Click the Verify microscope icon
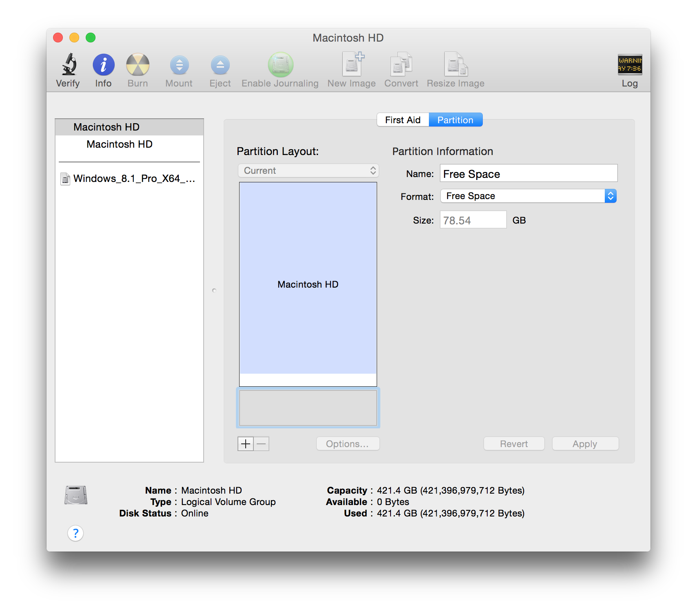697x616 pixels. tap(69, 64)
